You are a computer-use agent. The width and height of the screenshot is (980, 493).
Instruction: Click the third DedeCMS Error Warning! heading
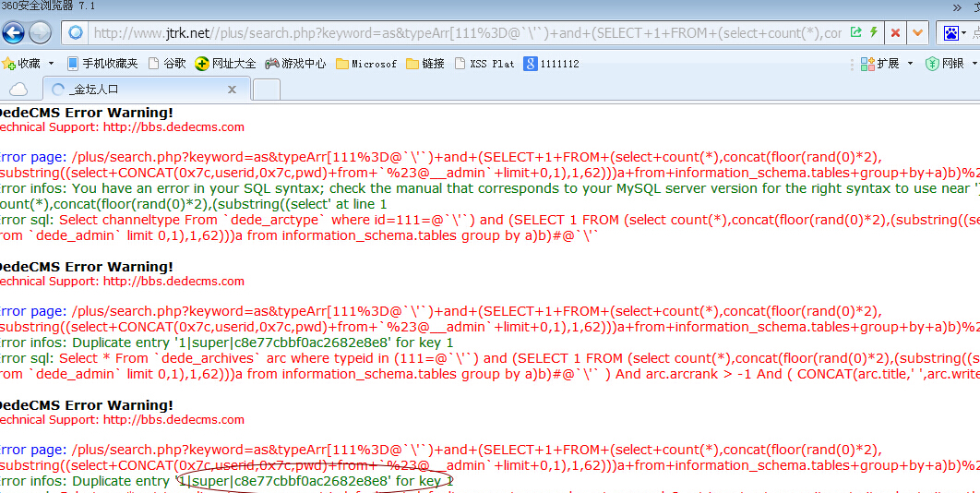click(86, 404)
